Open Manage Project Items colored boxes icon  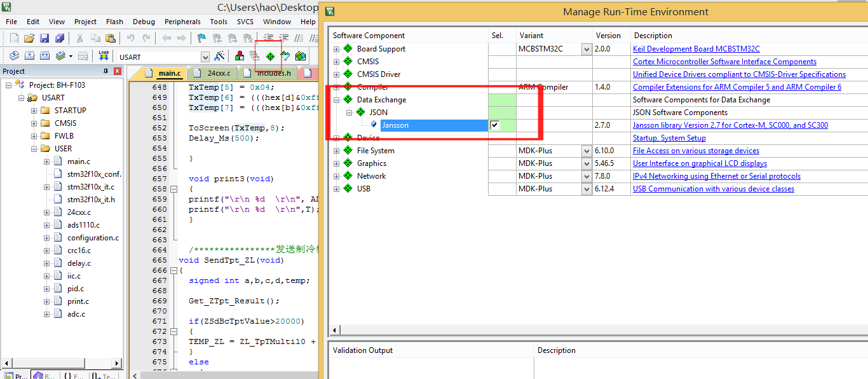[240, 56]
